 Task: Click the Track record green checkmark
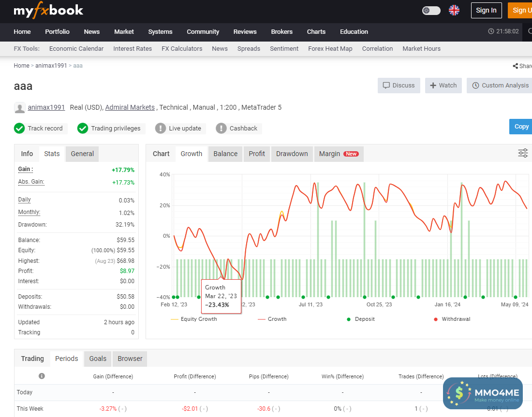point(19,128)
